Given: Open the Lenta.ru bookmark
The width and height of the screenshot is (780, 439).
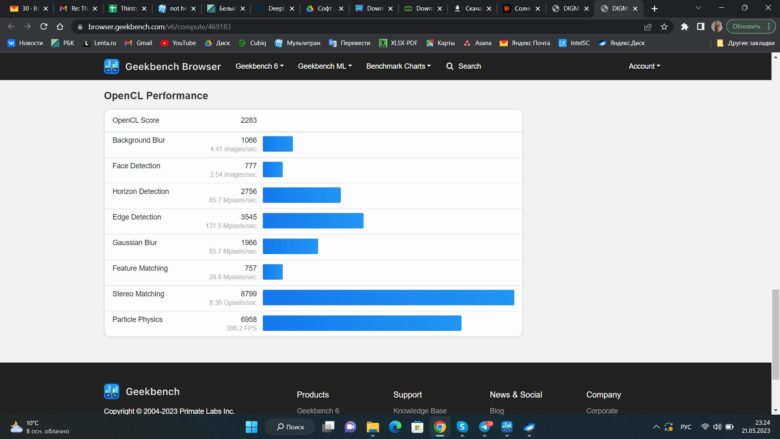Looking at the screenshot, I should [x=99, y=43].
